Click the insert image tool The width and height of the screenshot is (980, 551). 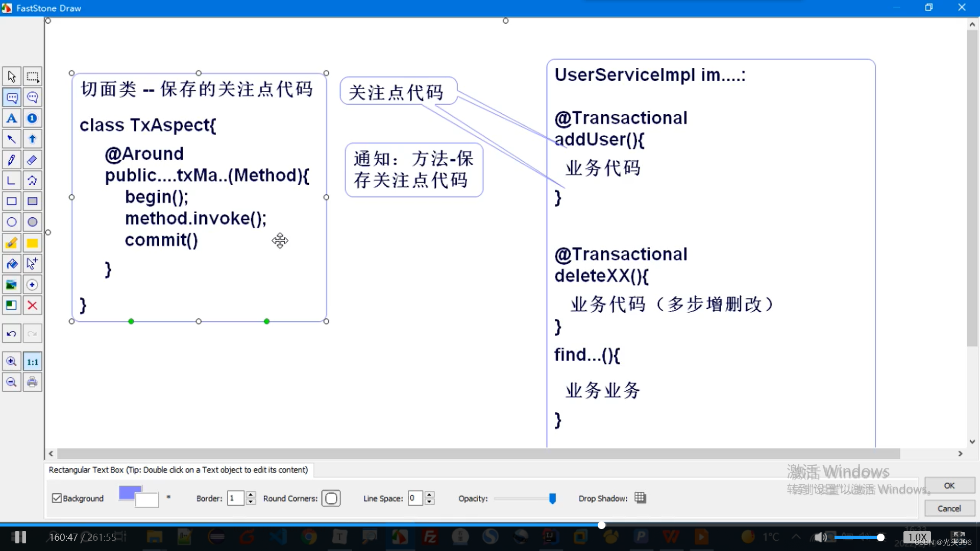coord(11,285)
